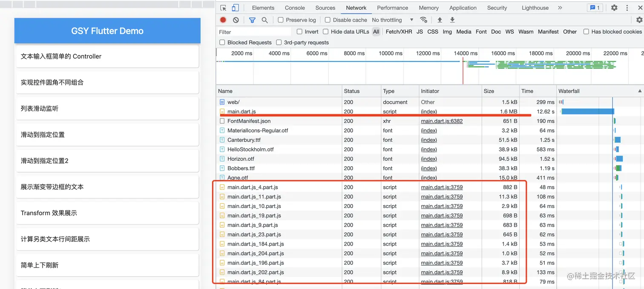Screen dimensions: 644x289
Task: Check Has blocked cookies checkbox
Action: [586, 32]
